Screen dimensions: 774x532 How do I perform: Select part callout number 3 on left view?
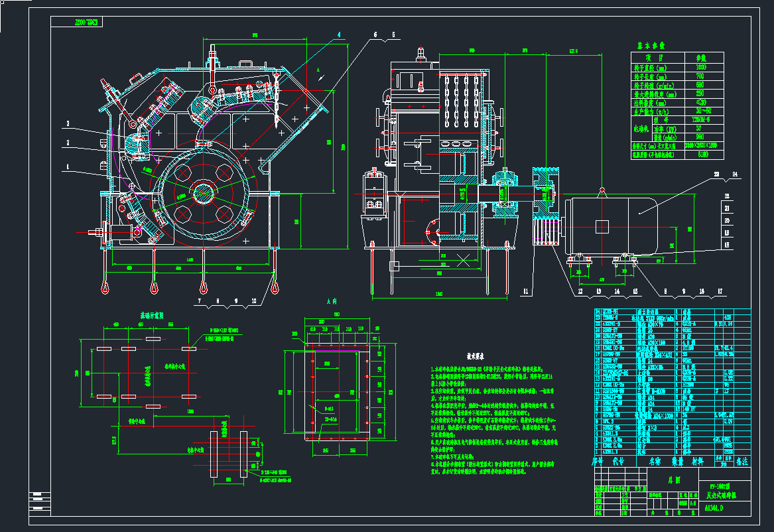[68, 123]
